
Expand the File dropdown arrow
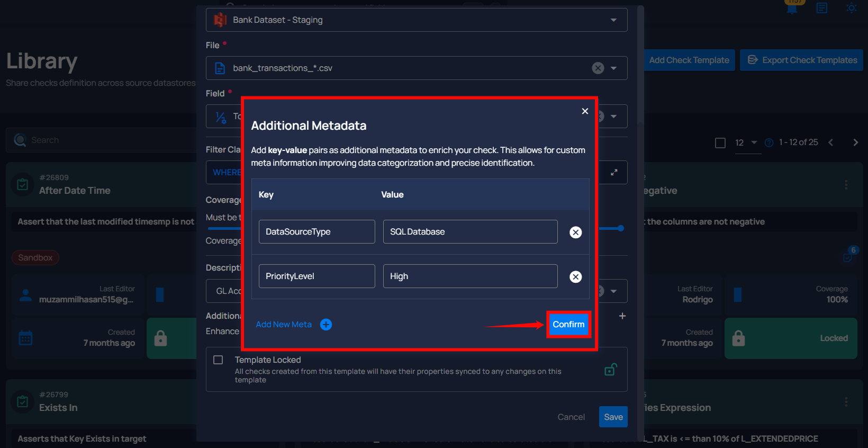(x=614, y=68)
